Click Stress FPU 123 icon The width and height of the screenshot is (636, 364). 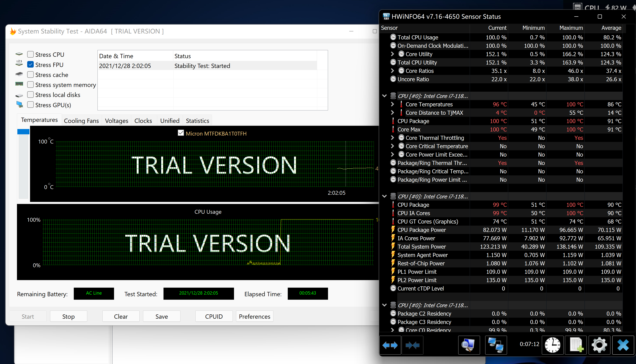[x=19, y=63]
